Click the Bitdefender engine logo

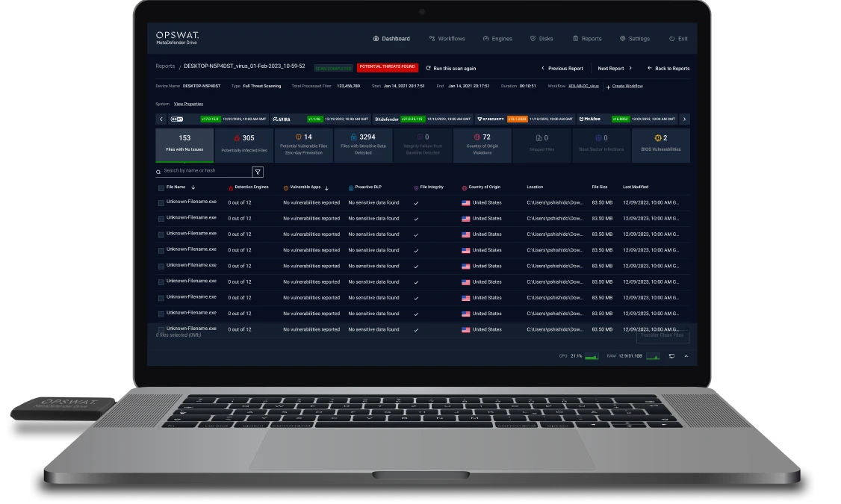pyautogui.click(x=387, y=119)
